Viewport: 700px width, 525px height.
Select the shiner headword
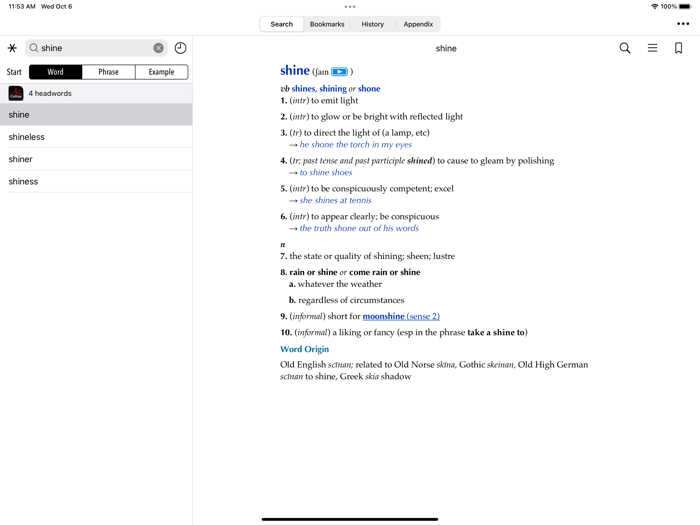pyautogui.click(x=96, y=159)
